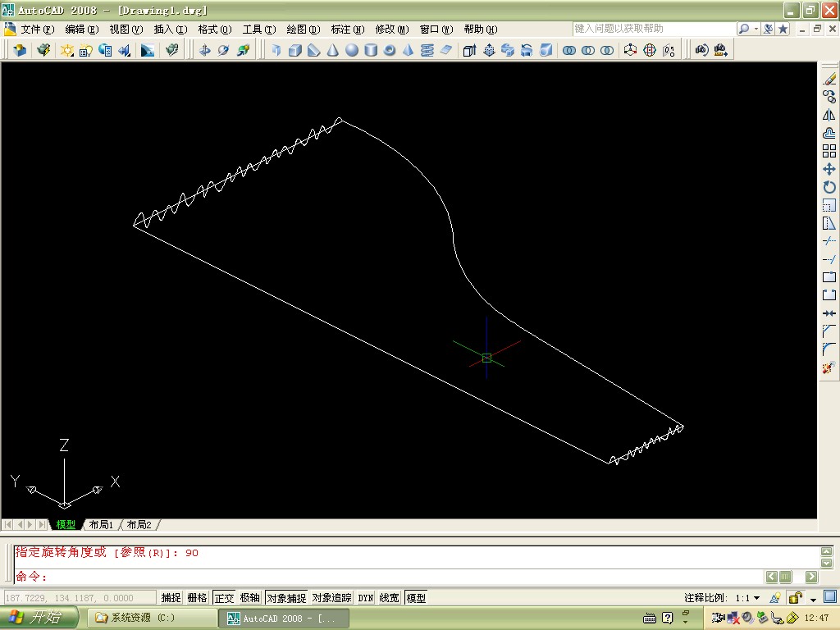Select the Cylinder solid tool
The width and height of the screenshot is (840, 630).
click(370, 50)
